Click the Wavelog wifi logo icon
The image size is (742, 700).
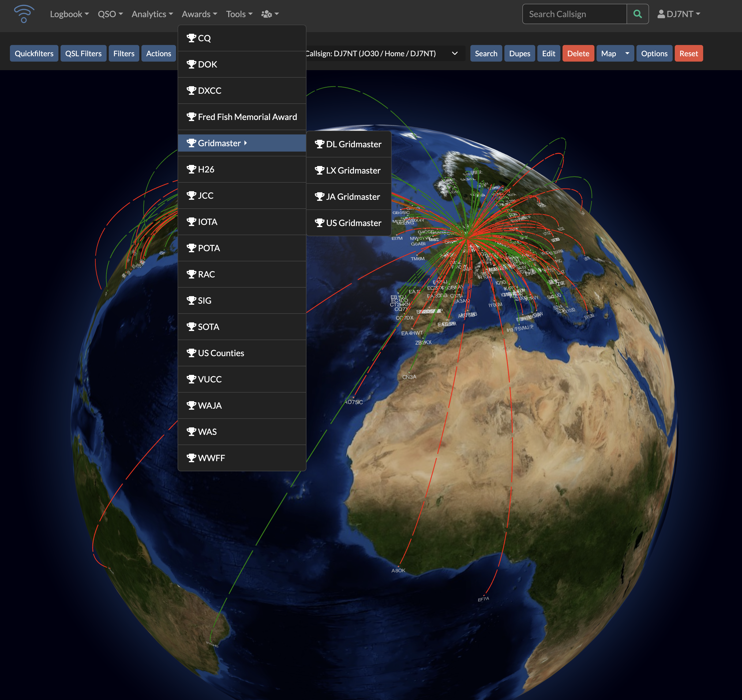tap(24, 14)
